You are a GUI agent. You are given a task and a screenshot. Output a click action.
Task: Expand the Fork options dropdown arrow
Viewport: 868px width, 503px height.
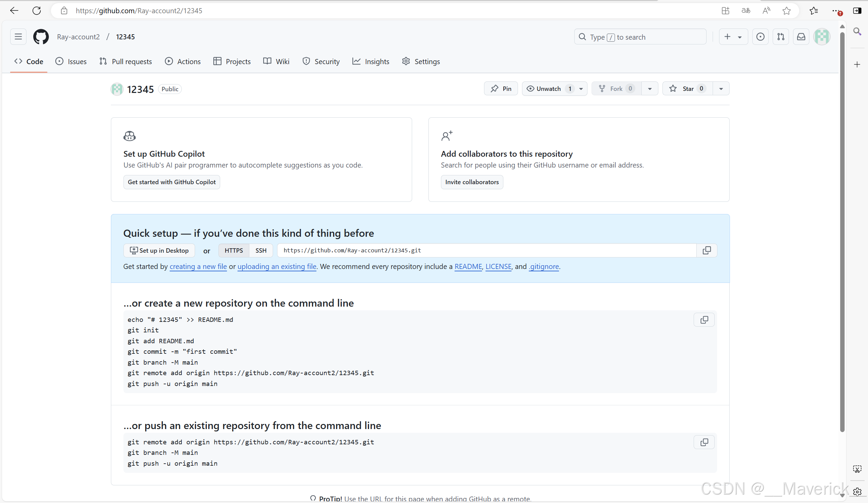[x=650, y=89]
